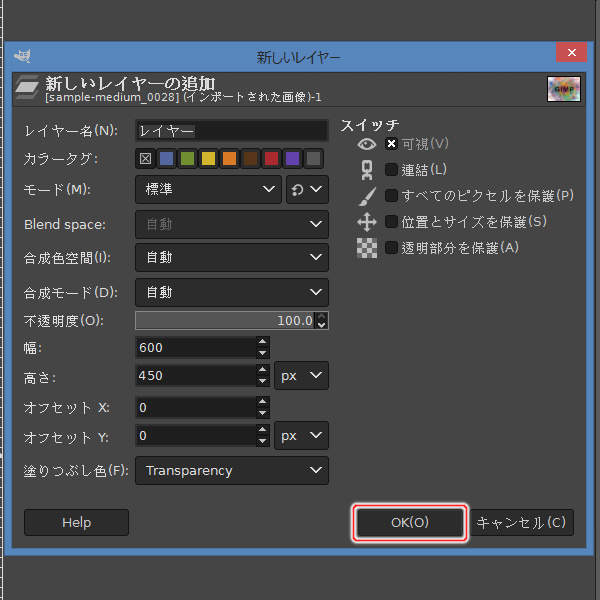The width and height of the screenshot is (600, 600).
Task: Click the オフセット X input field
Action: 196,407
